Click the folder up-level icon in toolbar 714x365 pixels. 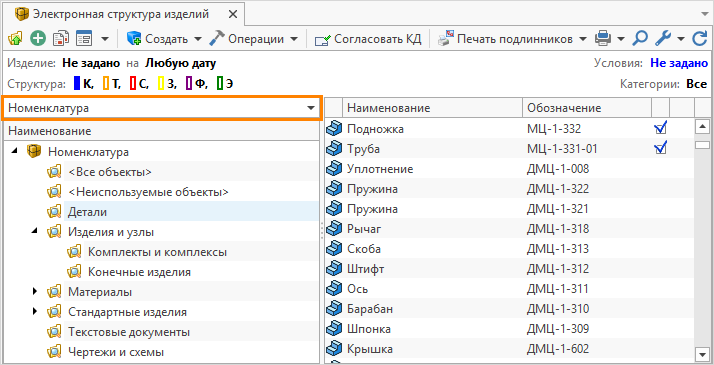click(15, 39)
